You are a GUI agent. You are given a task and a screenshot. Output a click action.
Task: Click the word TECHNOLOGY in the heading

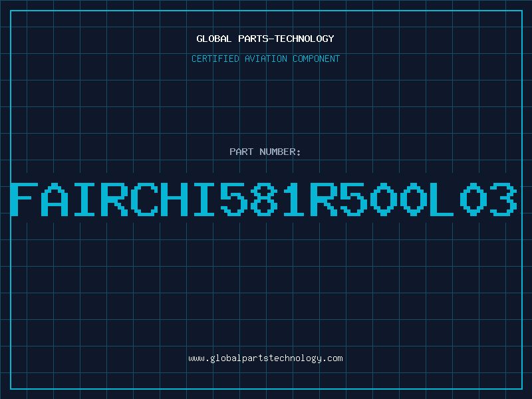click(305, 39)
